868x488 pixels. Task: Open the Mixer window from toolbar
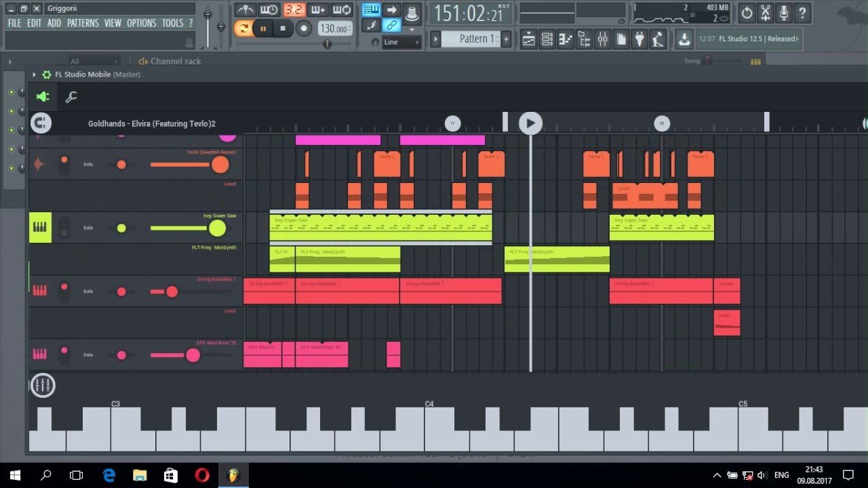coord(602,39)
